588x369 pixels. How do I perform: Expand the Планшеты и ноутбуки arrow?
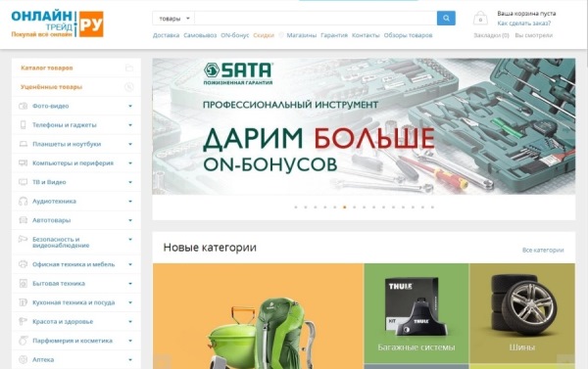130,144
